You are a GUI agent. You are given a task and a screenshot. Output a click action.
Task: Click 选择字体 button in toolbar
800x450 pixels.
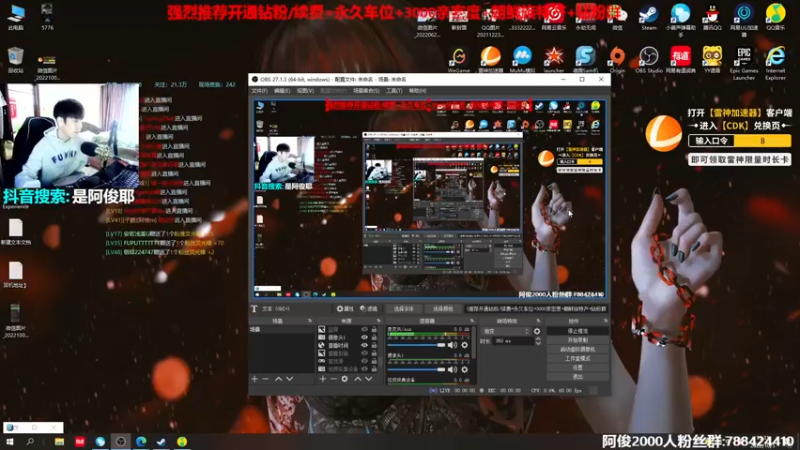403,309
